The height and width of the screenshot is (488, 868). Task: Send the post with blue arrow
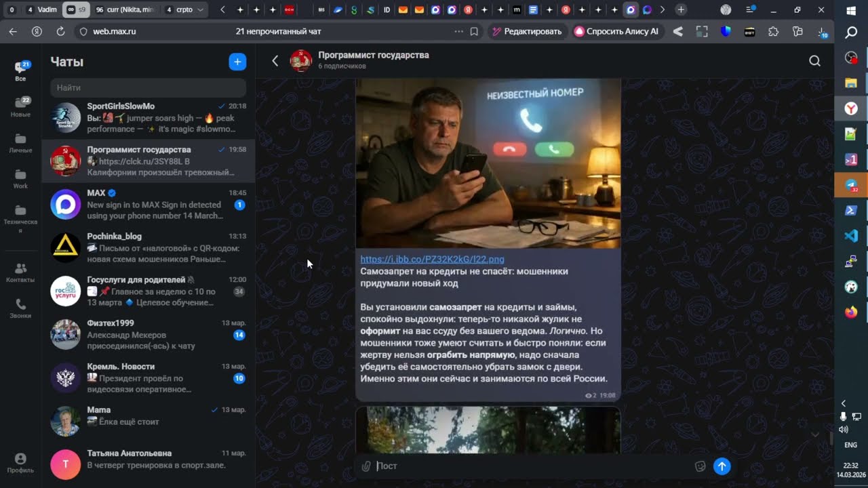point(722,466)
